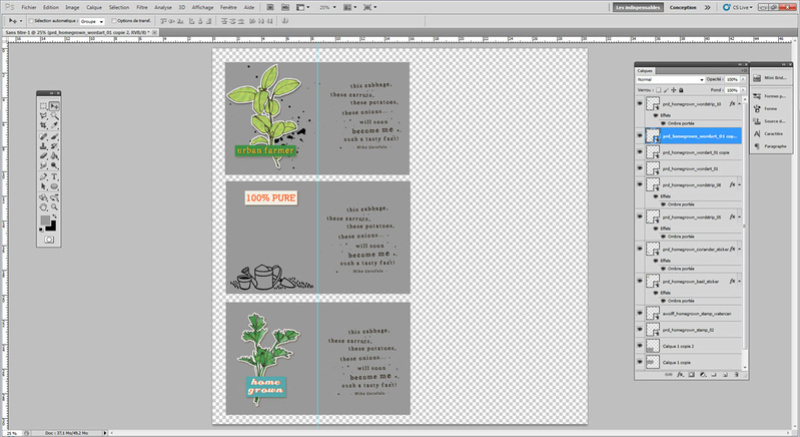Select the Type tool
800x437 pixels.
[54, 177]
